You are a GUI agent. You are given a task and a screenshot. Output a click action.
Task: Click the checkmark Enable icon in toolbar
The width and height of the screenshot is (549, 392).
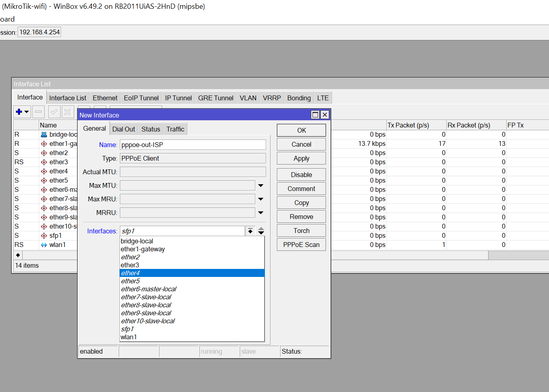click(54, 112)
